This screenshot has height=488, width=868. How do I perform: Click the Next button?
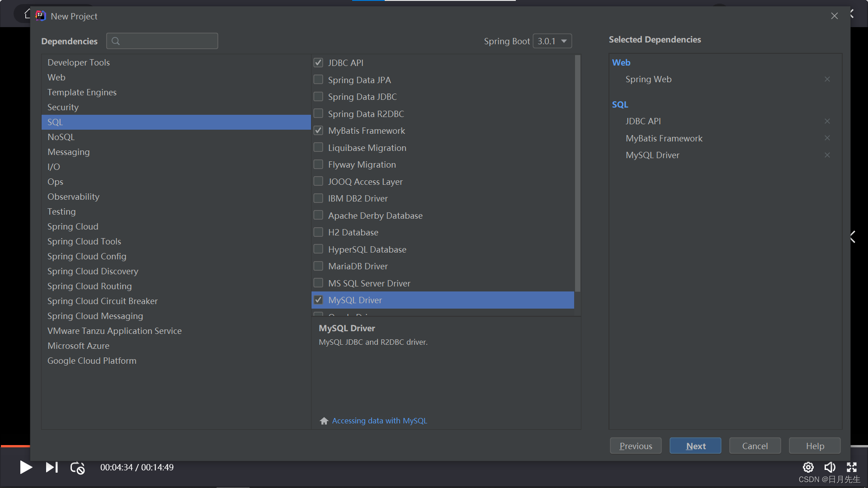[x=695, y=446]
